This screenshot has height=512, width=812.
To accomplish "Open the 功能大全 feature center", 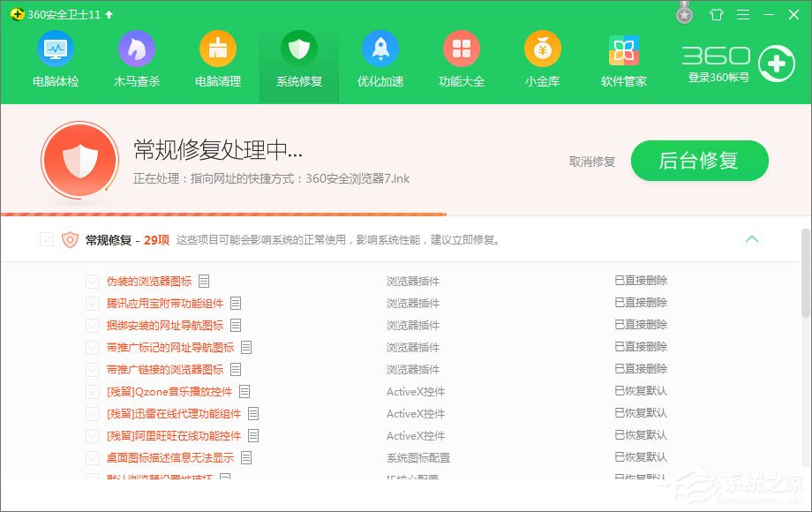I will coord(462,59).
